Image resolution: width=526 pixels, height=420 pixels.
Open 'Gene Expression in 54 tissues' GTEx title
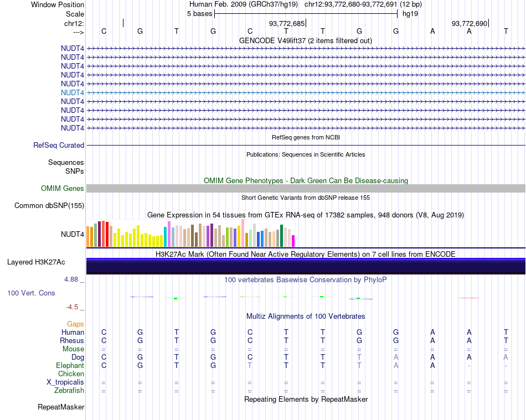[x=306, y=215]
